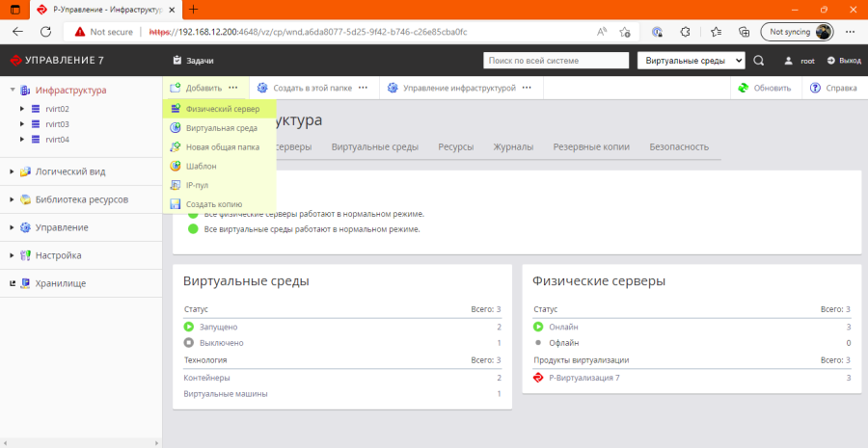Open the Виртуальные среды search scope dropdown

click(x=692, y=61)
